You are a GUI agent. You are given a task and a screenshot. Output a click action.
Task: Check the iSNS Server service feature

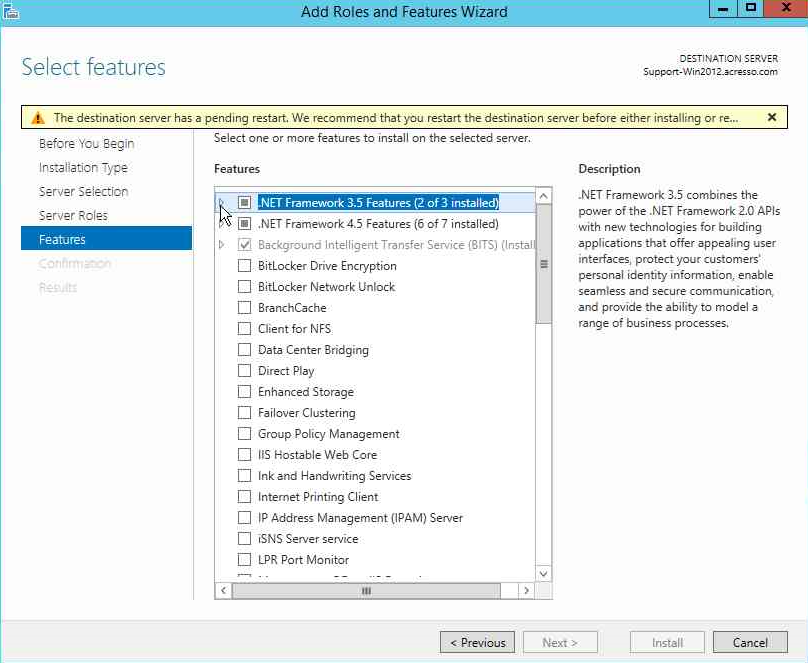[242, 538]
